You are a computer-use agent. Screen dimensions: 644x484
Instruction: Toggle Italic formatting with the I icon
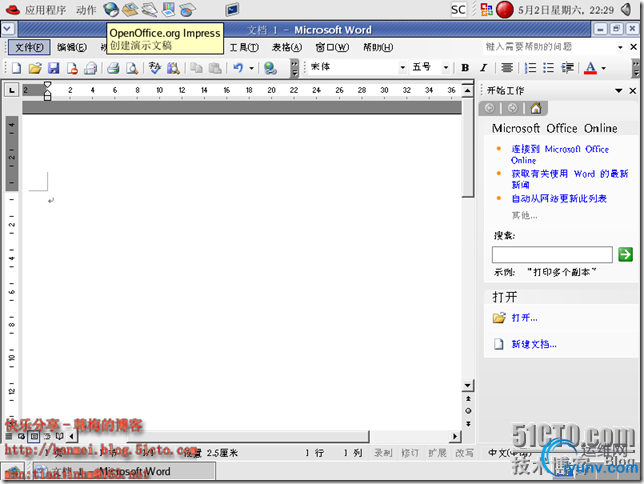483,68
